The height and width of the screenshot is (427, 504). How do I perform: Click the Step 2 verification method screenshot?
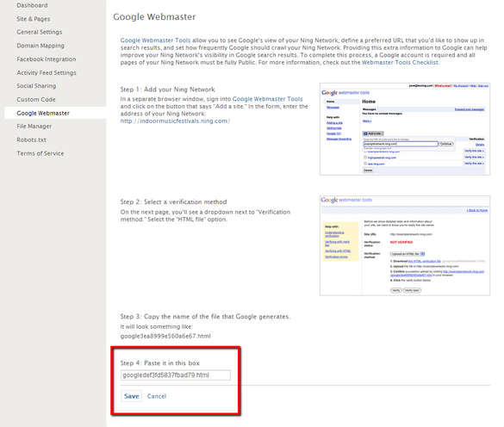coord(405,245)
